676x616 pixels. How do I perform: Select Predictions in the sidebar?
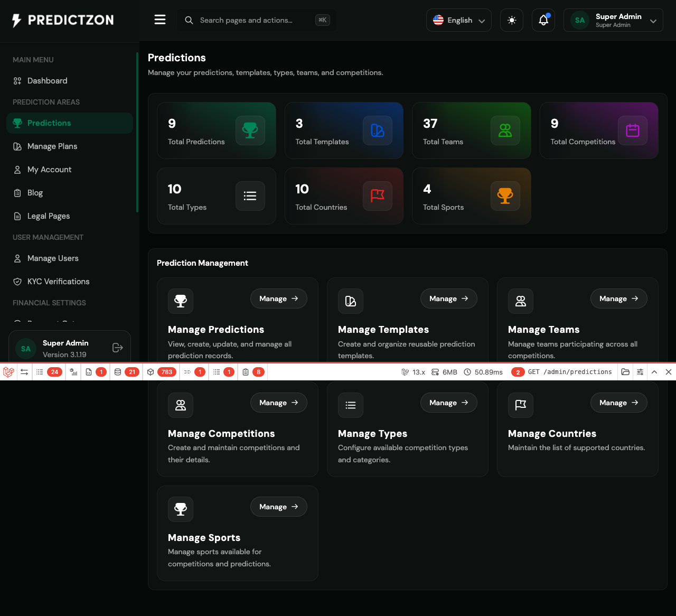70,123
